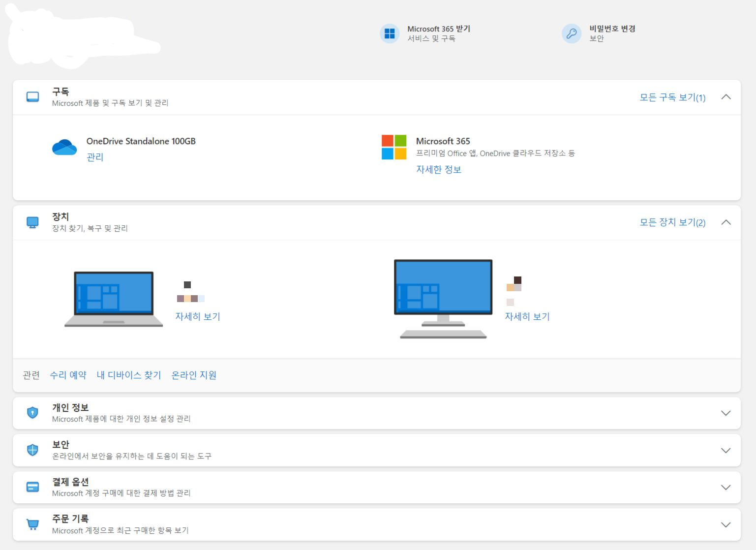756x550 pixels.
Task: Click the 결제 옵션 heading text
Action: pyautogui.click(x=70, y=482)
